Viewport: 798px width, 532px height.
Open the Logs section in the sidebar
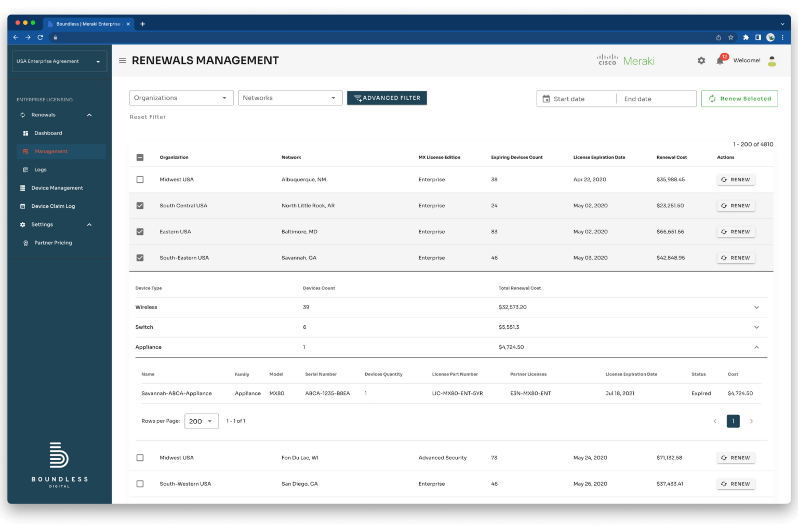click(41, 169)
